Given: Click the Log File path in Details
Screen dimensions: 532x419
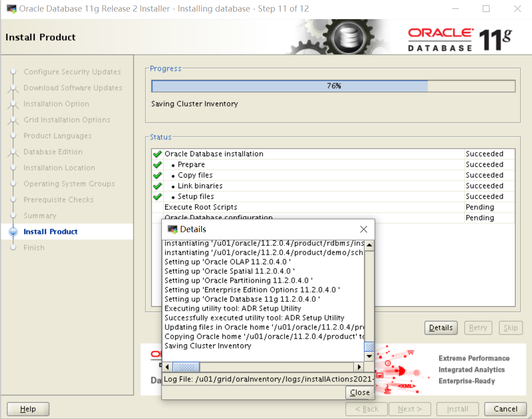Looking at the screenshot, I should point(269,379).
